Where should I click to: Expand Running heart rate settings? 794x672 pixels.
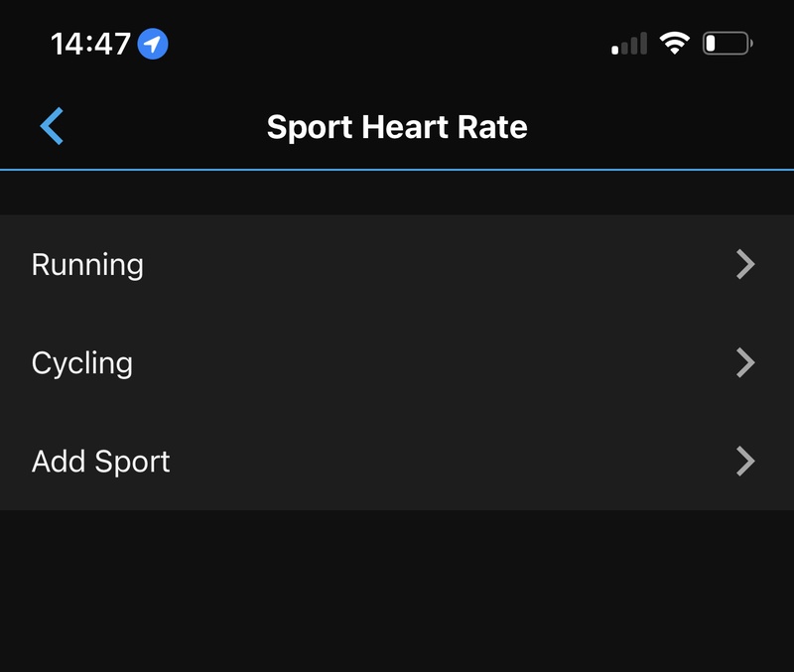click(x=397, y=264)
